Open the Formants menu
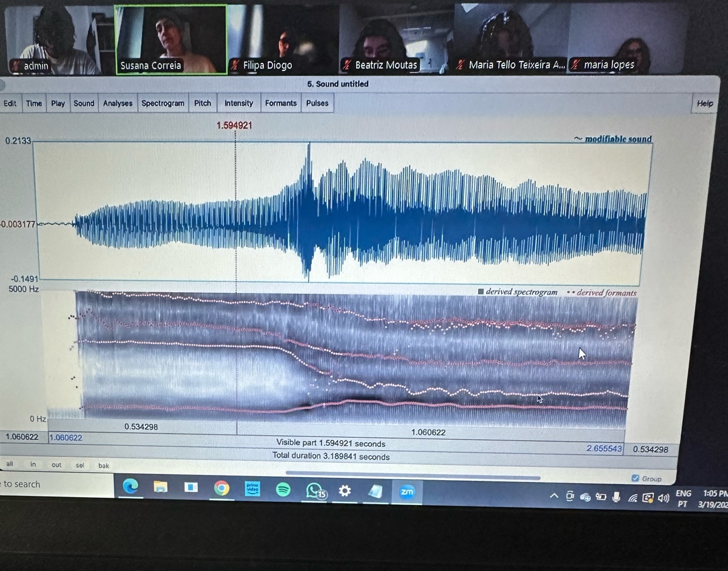The image size is (728, 571). click(x=281, y=104)
